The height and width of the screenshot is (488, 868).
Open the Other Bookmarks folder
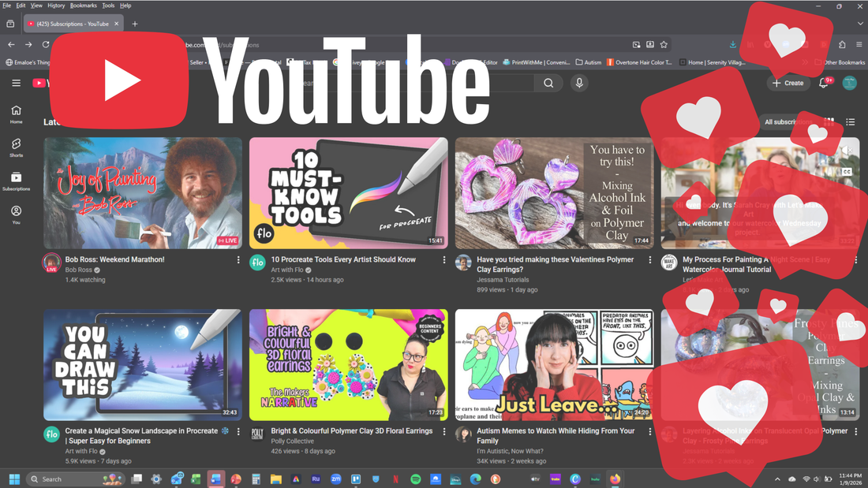[x=840, y=62]
